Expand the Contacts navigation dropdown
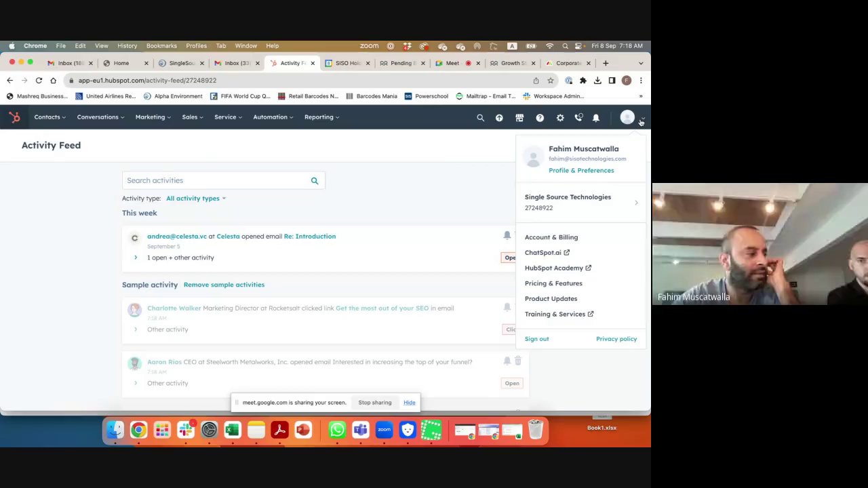 point(50,117)
